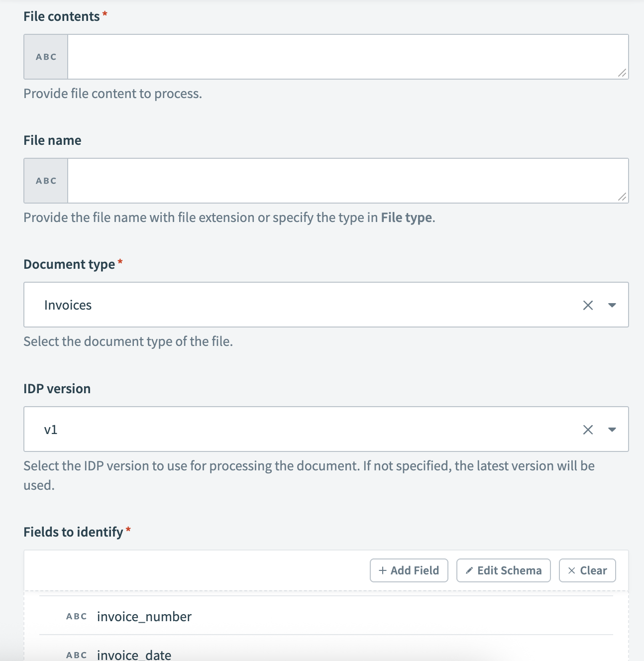Click the X to clear the Invoices document type
Viewport: 644px width, 661px height.
click(588, 305)
